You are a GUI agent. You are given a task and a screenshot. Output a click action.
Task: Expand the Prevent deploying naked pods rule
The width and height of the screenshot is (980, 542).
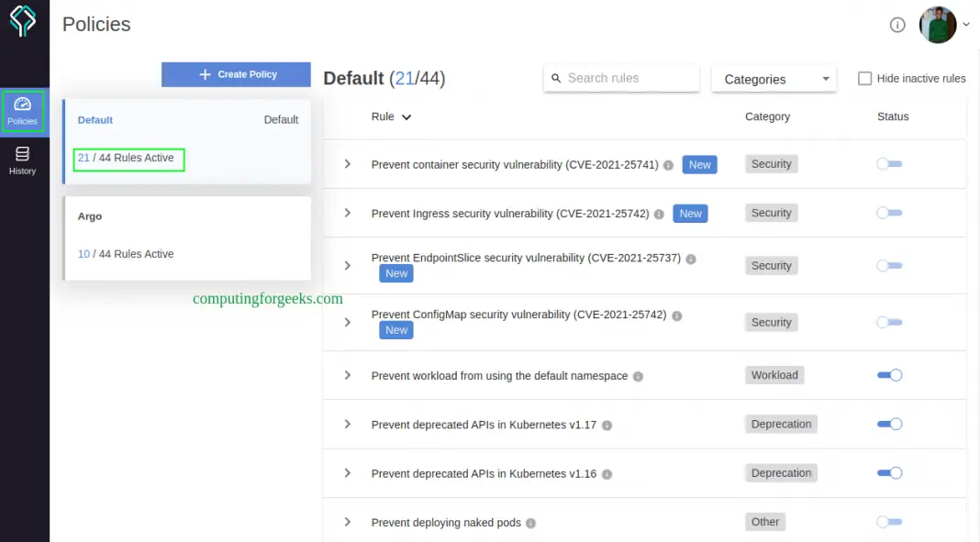click(347, 522)
